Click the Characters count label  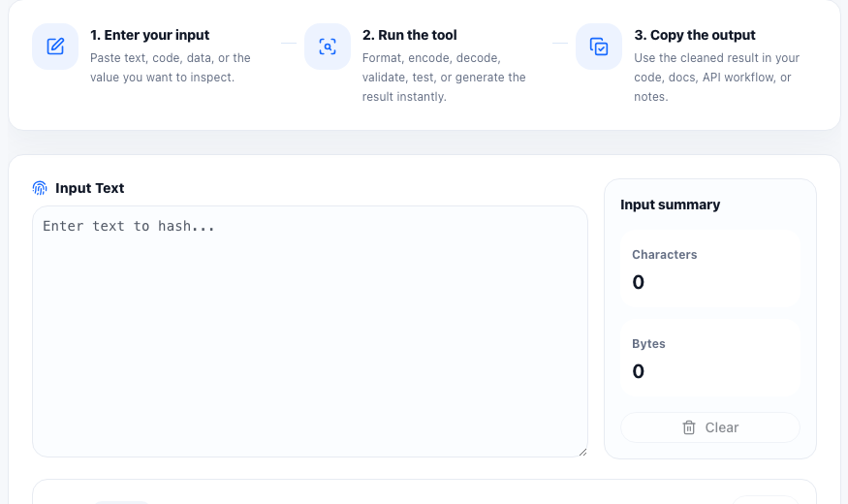click(665, 255)
